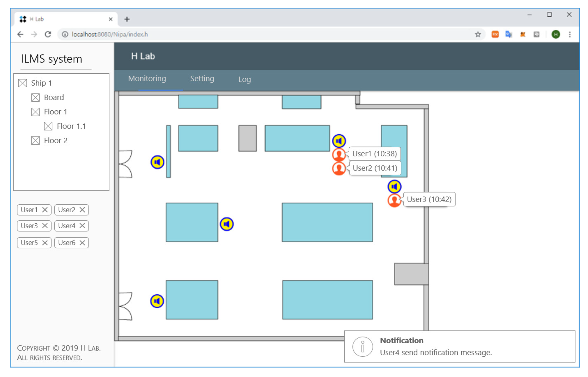Screen dimensions: 588x377
Task: Reload the page with refresh icon
Action: tap(48, 35)
